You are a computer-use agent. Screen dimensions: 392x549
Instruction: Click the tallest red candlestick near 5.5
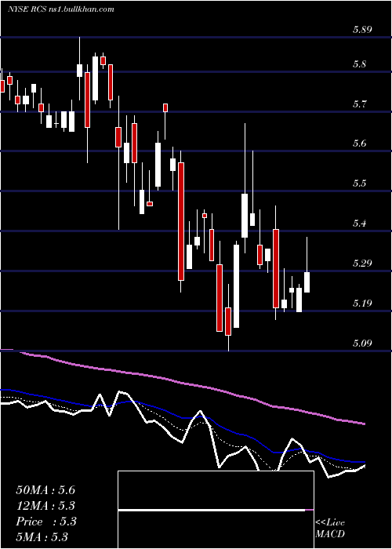[181, 221]
